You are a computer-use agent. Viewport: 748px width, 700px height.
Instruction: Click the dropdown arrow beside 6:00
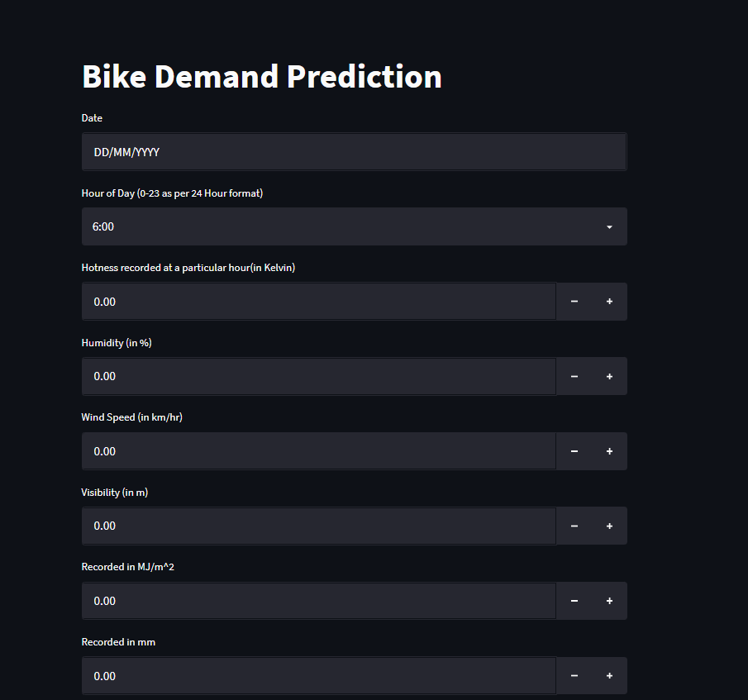[609, 226]
